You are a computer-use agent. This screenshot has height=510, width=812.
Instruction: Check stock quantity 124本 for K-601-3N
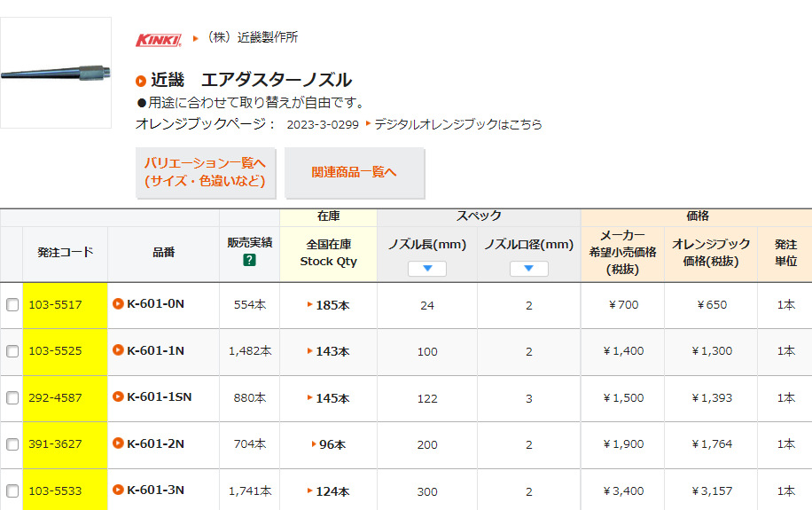[x=332, y=491]
